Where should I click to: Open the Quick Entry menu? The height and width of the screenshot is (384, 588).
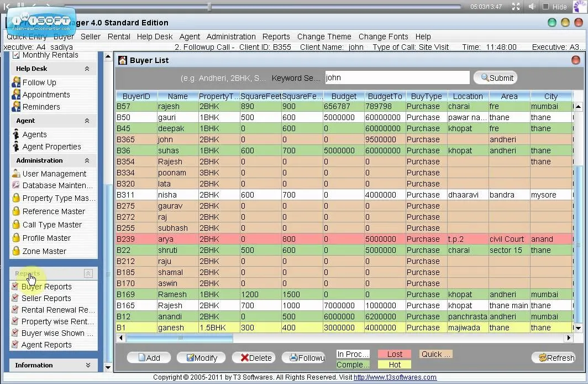(27, 37)
